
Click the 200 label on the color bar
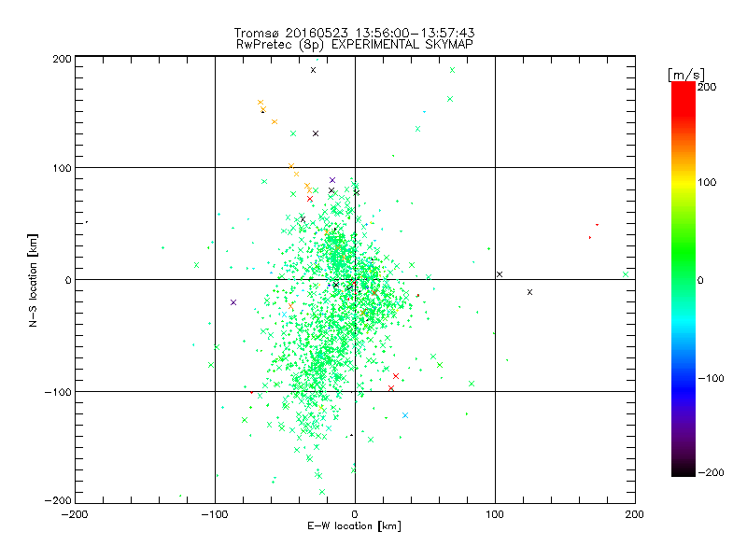pyautogui.click(x=707, y=87)
